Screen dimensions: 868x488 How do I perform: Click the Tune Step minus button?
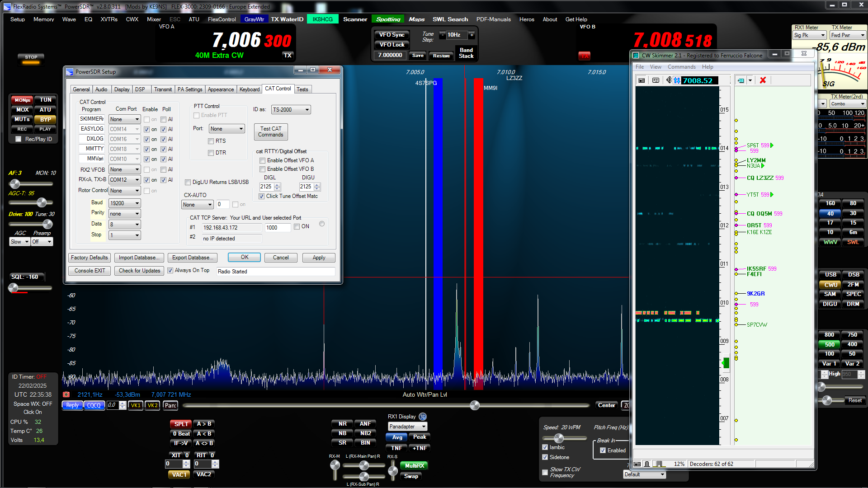pos(443,35)
